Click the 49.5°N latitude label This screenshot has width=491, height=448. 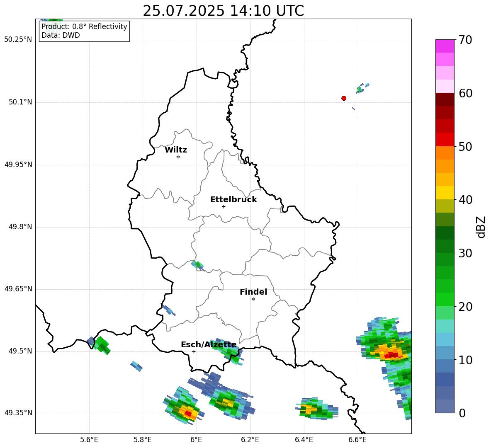click(20, 351)
